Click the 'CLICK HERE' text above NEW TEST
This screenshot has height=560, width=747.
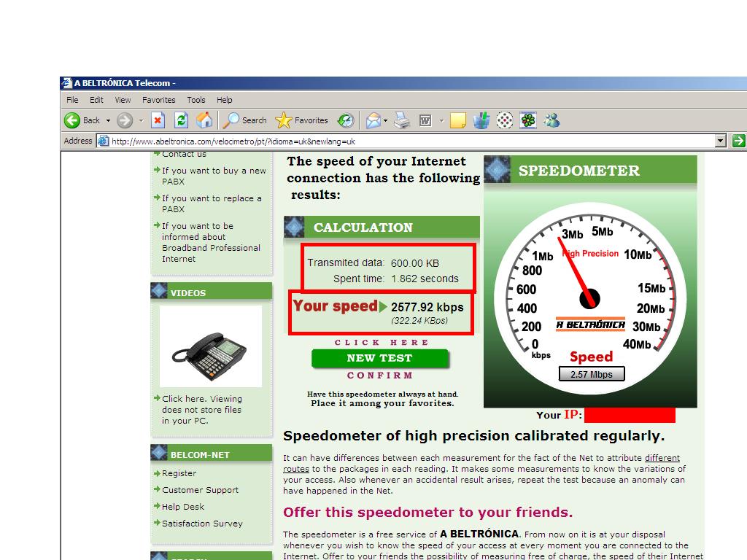(x=381, y=343)
